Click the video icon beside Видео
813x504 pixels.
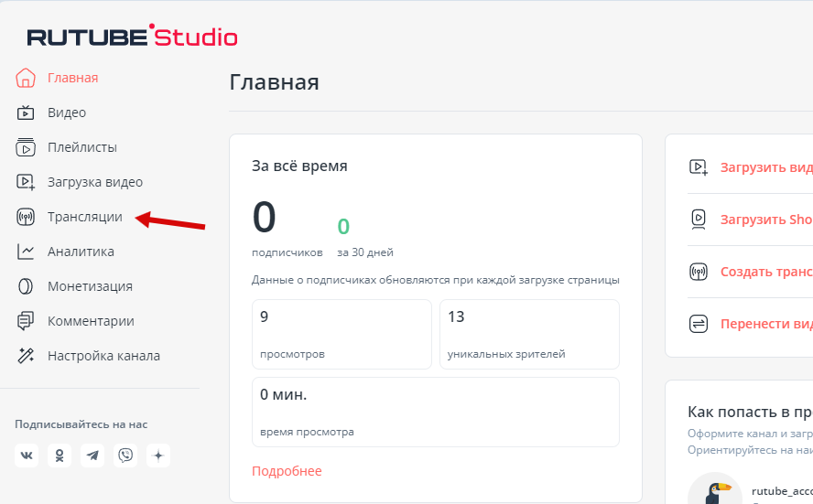click(25, 113)
